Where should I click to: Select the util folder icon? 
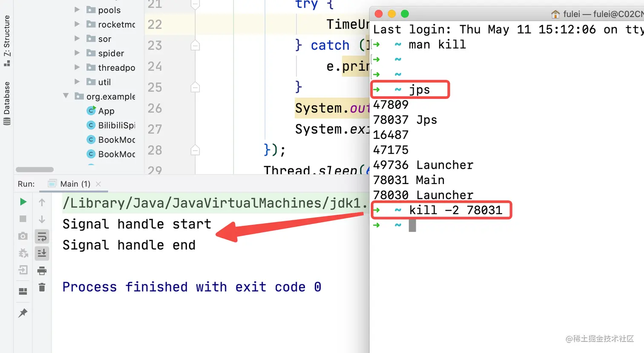(x=91, y=81)
